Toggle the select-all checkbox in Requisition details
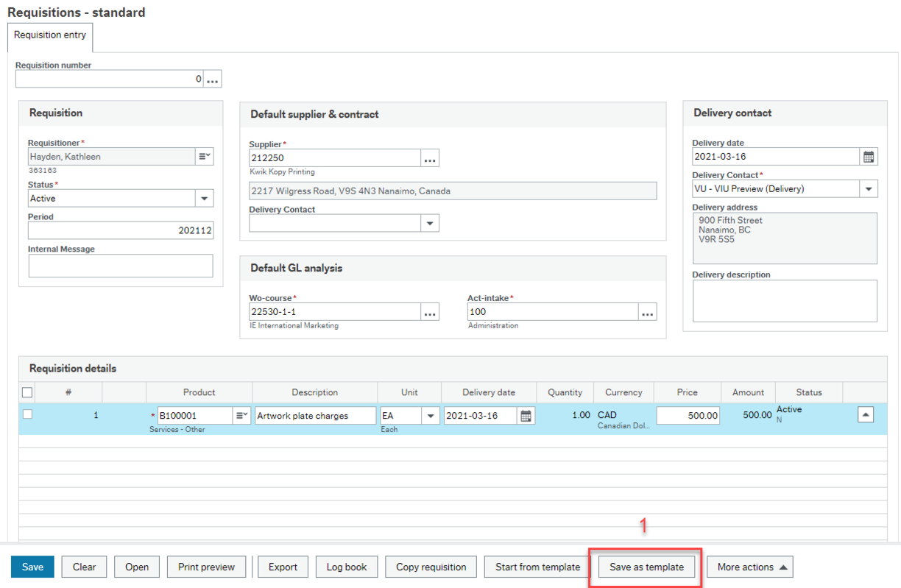This screenshot has height=588, width=901. (27, 392)
